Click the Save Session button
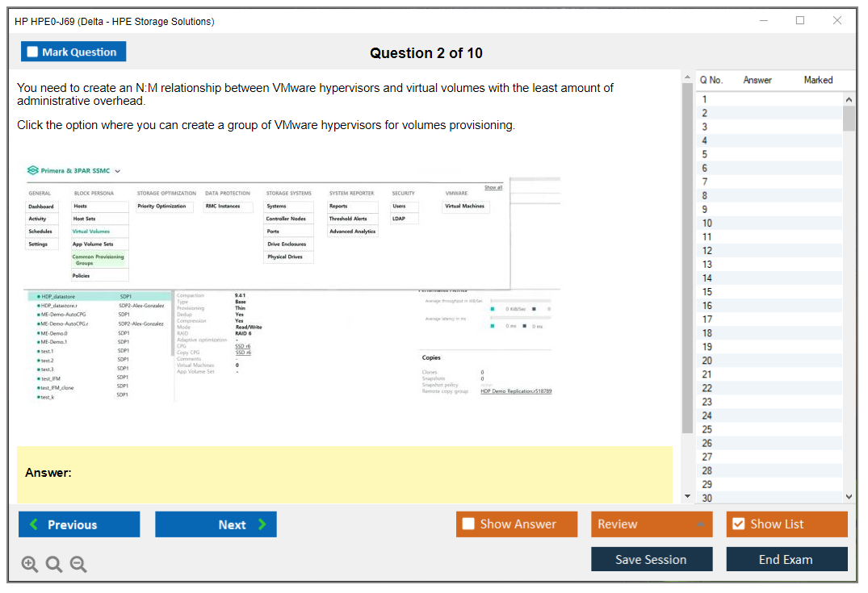The height and width of the screenshot is (593, 868). click(651, 559)
